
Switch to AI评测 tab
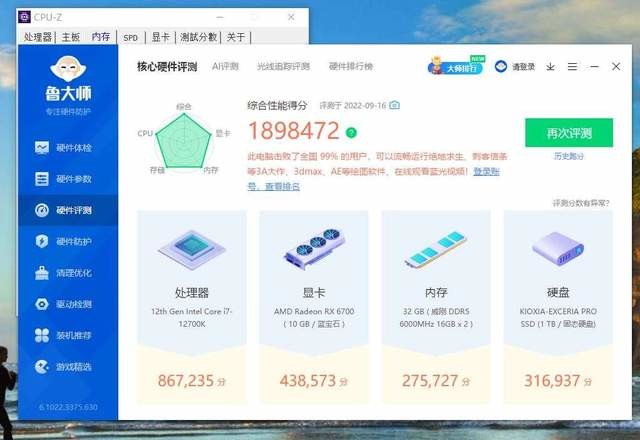225,66
